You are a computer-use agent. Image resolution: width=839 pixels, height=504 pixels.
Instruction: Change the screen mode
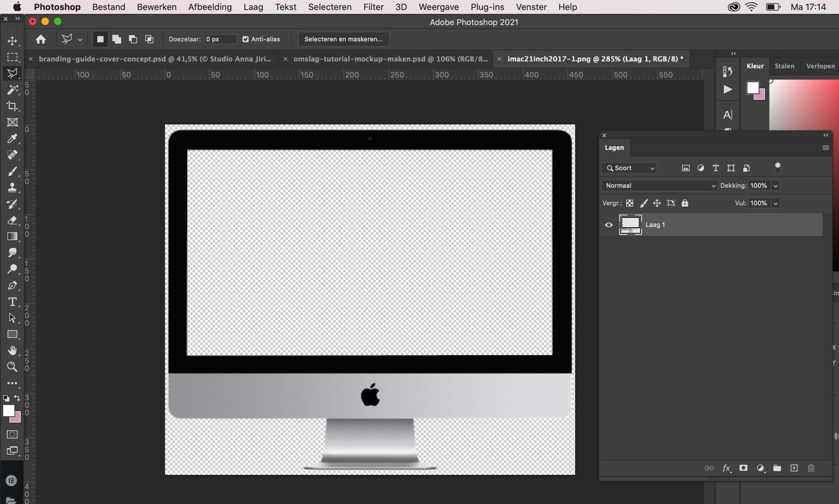click(x=12, y=451)
